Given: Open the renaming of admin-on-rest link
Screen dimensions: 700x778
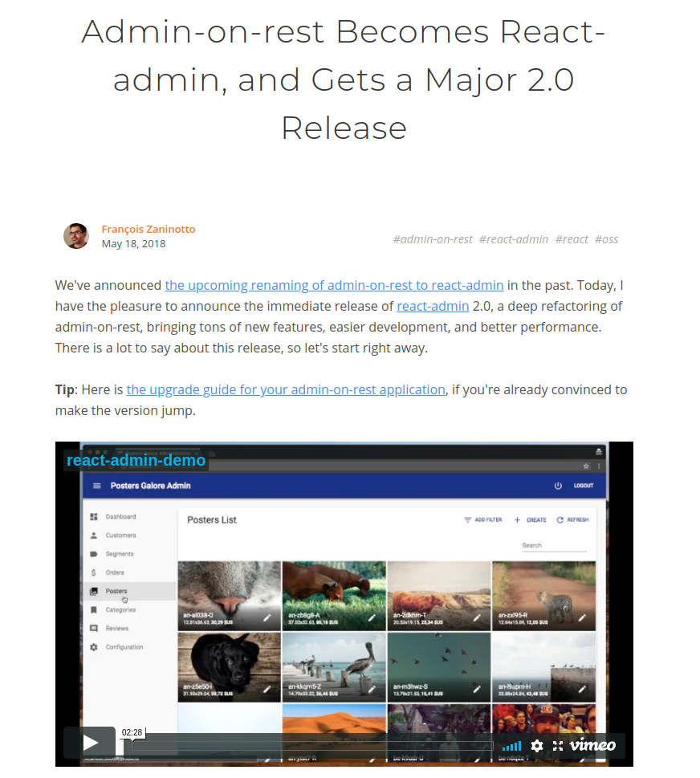Looking at the screenshot, I should pos(334,285).
